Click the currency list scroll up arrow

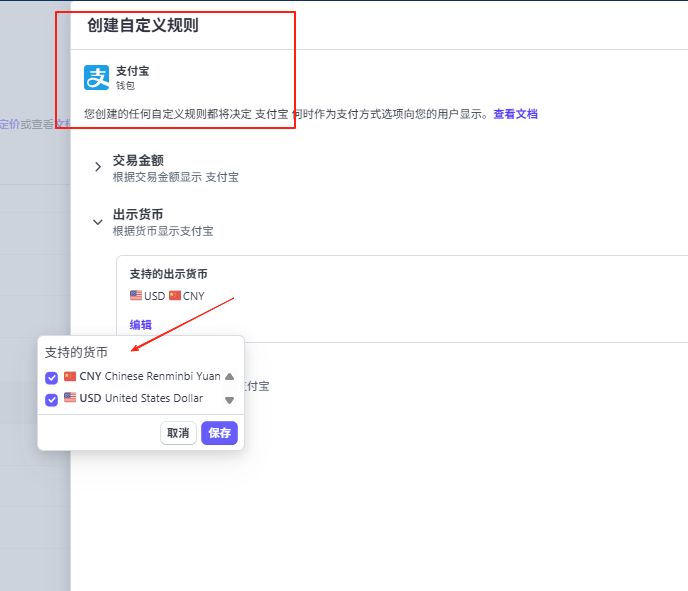tap(229, 376)
